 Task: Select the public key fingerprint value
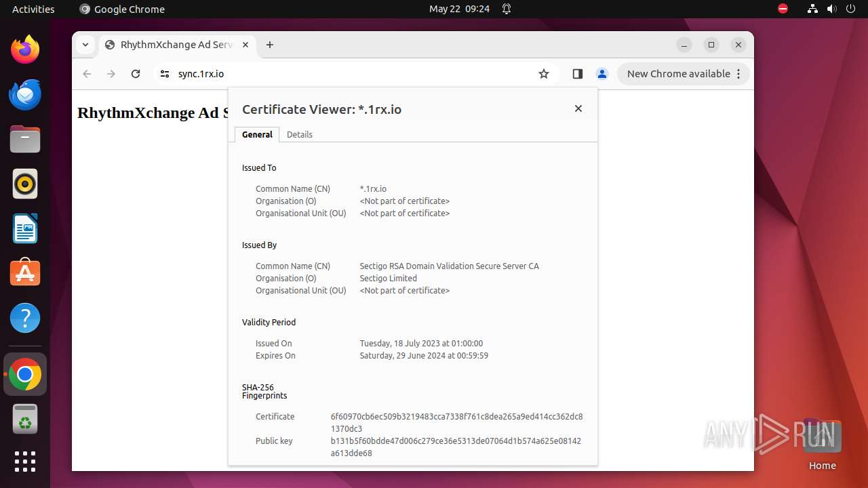pos(456,447)
